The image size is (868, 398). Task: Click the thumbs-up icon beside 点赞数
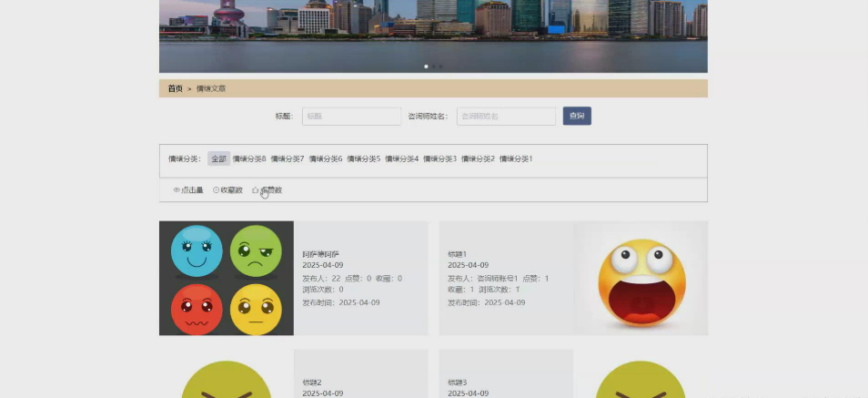(255, 190)
